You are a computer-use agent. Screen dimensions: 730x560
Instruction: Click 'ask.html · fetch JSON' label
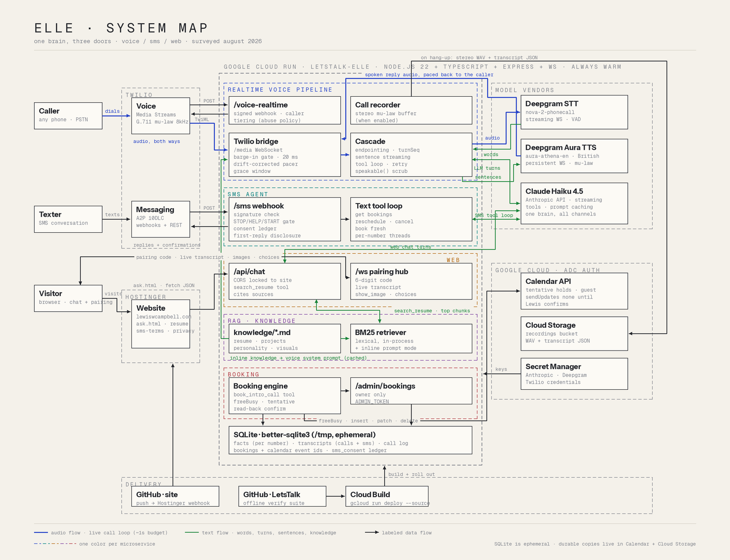pyautogui.click(x=164, y=286)
